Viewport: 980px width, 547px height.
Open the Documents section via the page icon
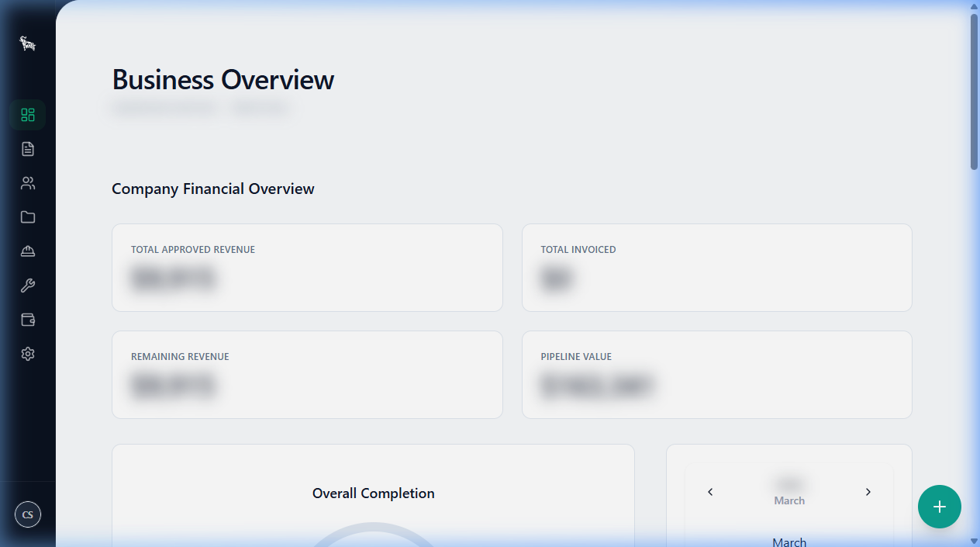coord(28,148)
